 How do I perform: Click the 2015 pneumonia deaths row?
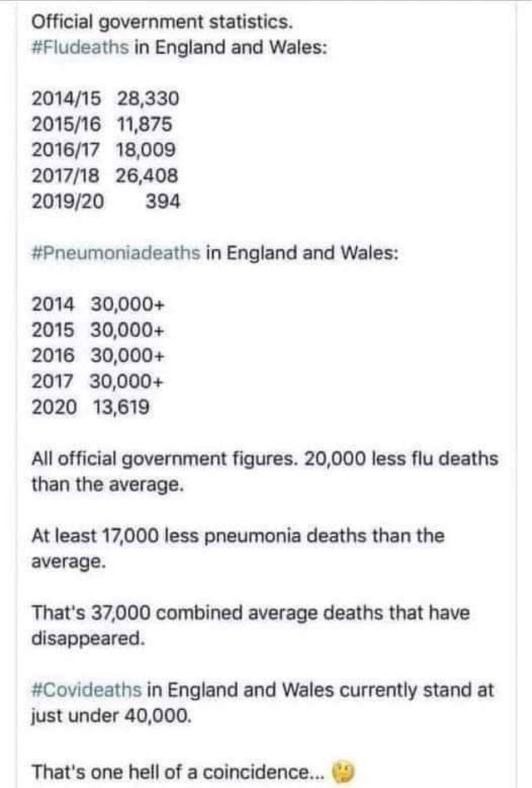click(98, 330)
